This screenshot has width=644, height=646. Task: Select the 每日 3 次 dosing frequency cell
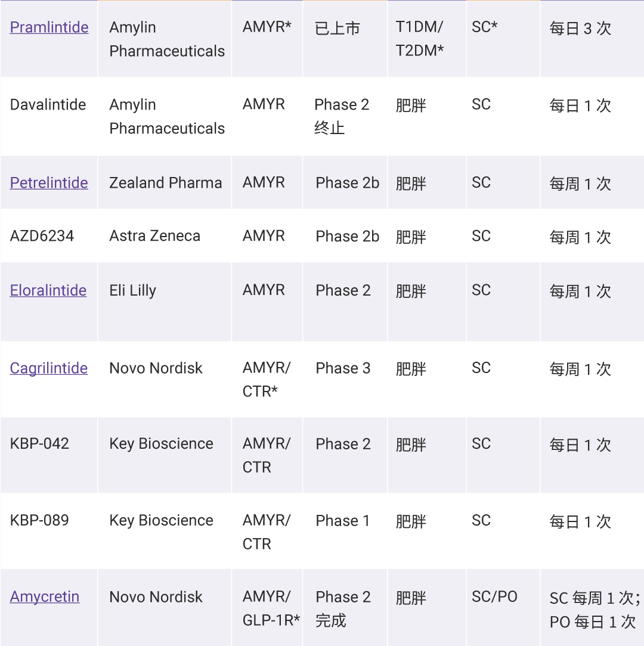(x=580, y=29)
